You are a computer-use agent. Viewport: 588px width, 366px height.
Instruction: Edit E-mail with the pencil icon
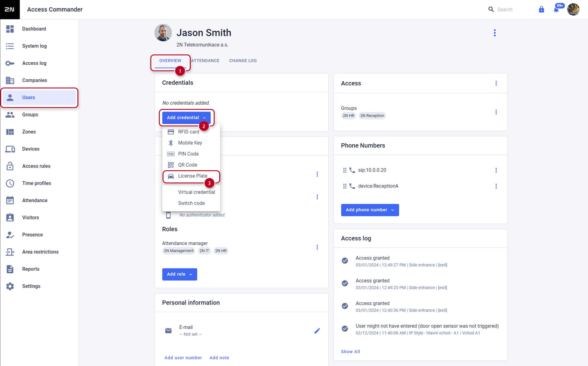[x=317, y=331]
